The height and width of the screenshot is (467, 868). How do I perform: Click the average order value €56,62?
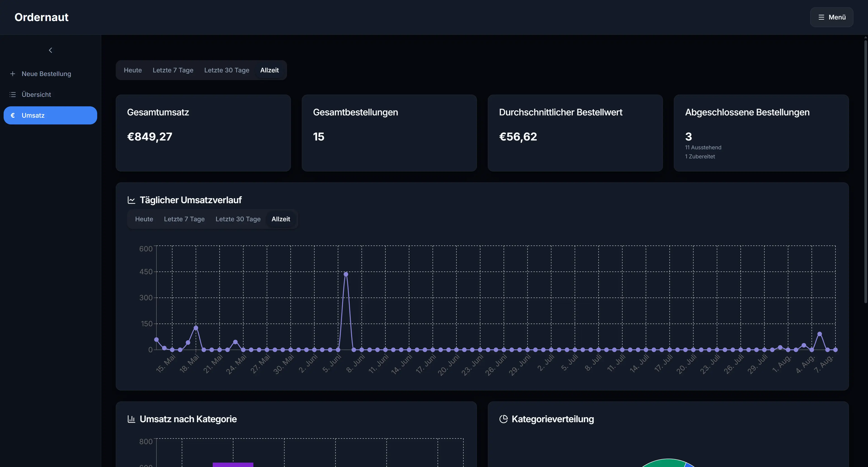click(x=518, y=137)
